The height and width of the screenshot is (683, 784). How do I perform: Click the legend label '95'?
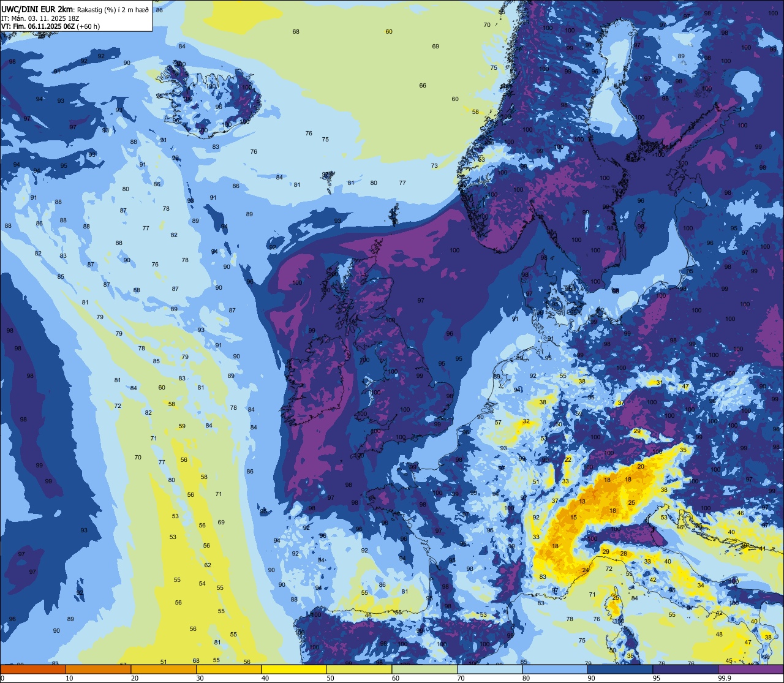point(657,678)
